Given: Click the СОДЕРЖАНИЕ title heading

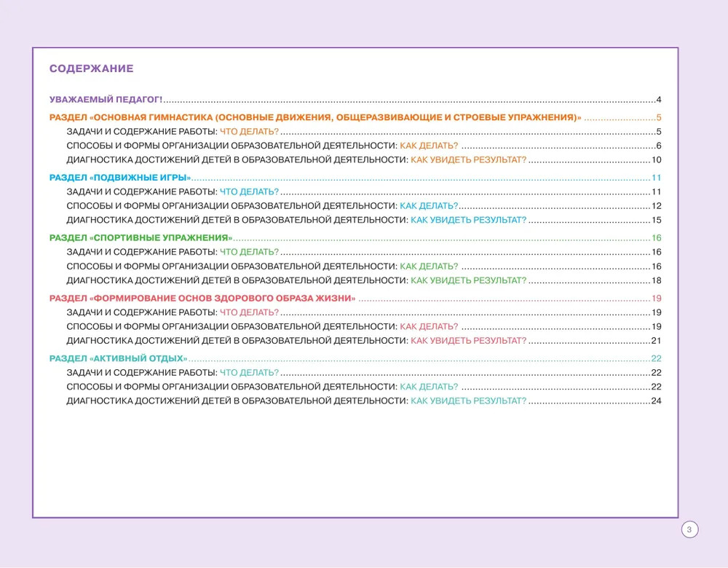Looking at the screenshot, I should [x=92, y=68].
